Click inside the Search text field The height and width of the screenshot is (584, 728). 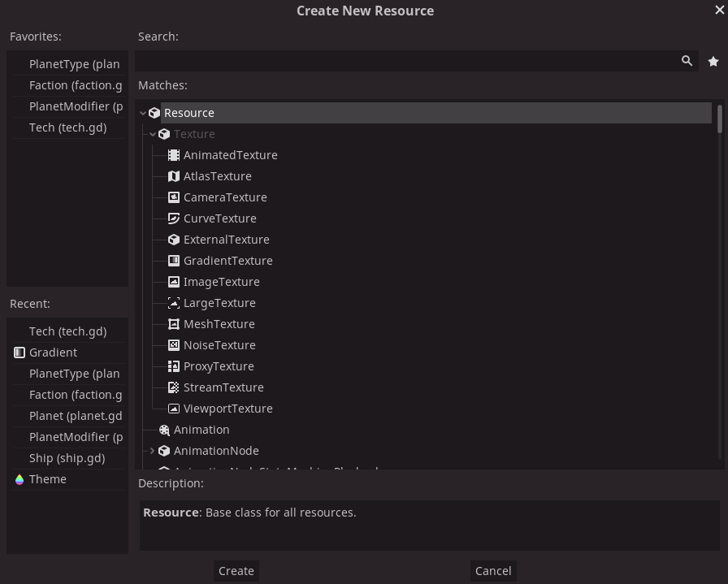[x=406, y=60]
